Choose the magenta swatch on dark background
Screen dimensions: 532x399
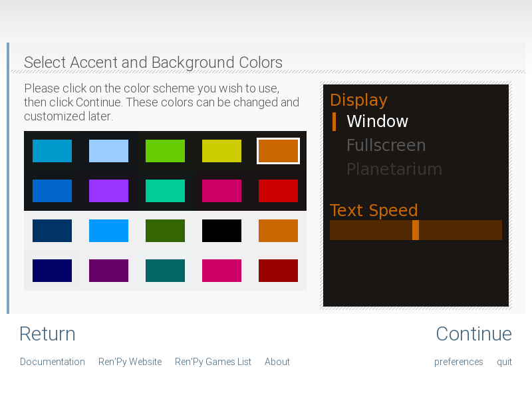coord(221,191)
